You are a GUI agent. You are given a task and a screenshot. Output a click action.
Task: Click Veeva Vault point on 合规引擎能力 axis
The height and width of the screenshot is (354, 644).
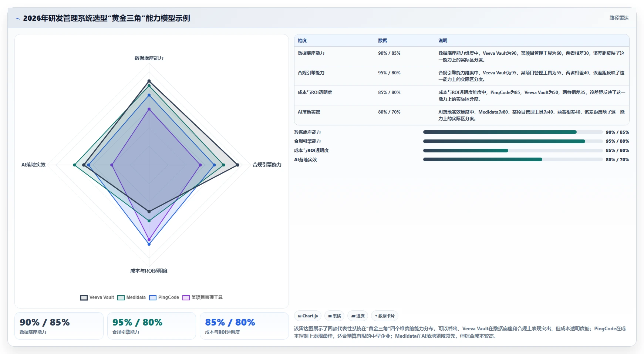[x=237, y=165]
